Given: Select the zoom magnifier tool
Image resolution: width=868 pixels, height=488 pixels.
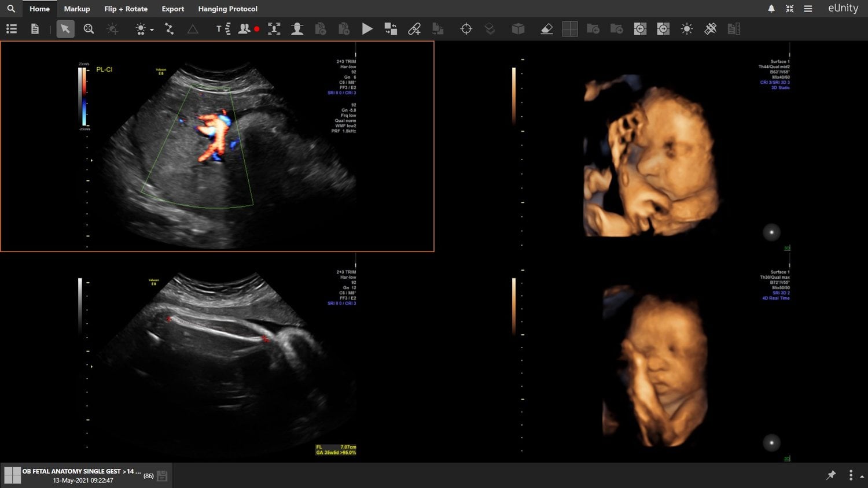Looking at the screenshot, I should pyautogui.click(x=89, y=29).
